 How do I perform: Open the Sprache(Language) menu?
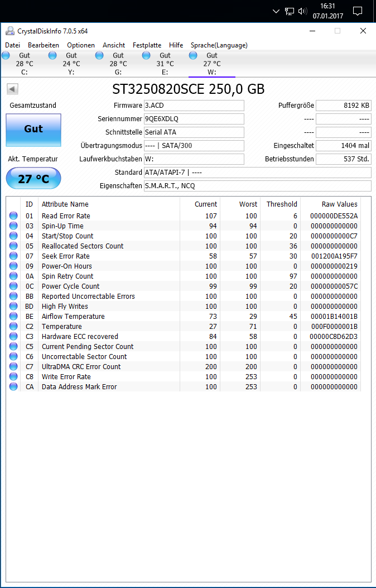click(x=219, y=45)
